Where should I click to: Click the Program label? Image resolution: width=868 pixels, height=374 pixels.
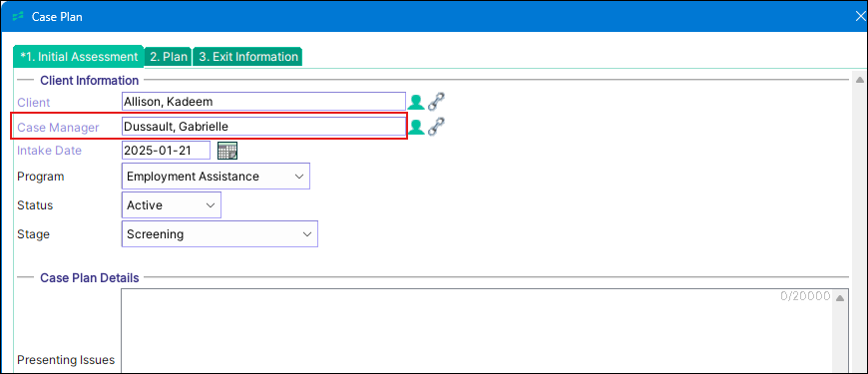pos(41,177)
